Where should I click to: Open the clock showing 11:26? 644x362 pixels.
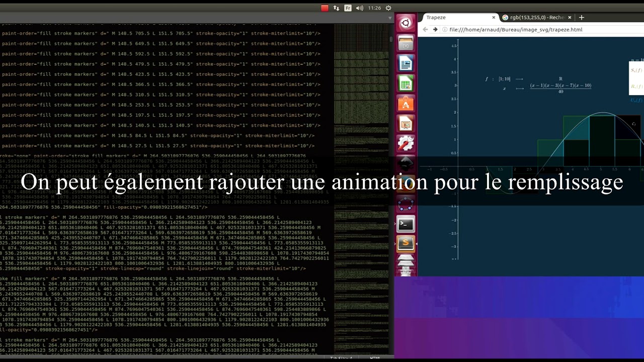click(x=374, y=8)
